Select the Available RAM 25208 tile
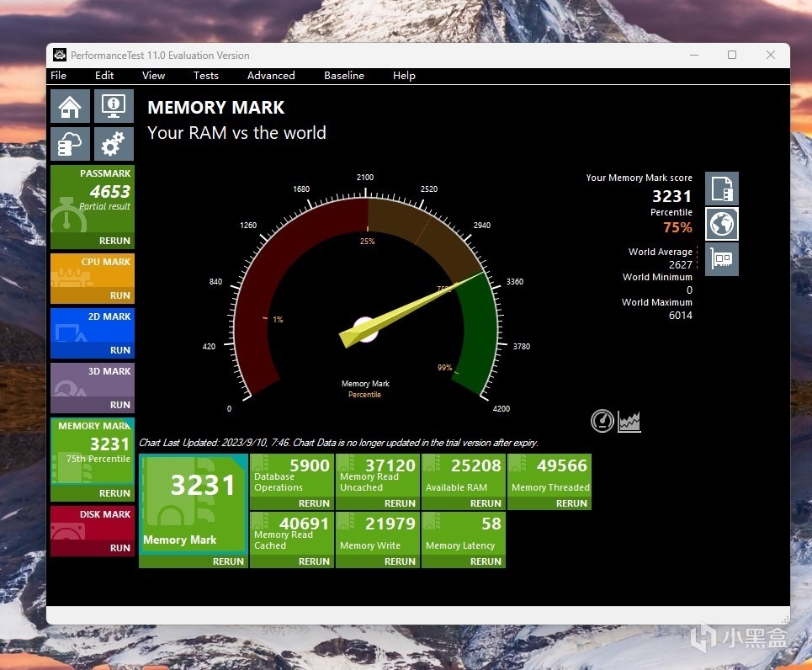Screen dimensions: 812x670 click(464, 476)
